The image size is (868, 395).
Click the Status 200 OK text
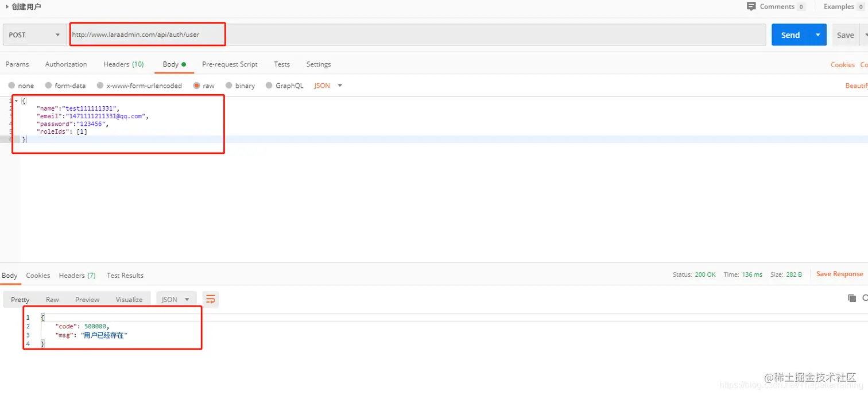(694, 274)
